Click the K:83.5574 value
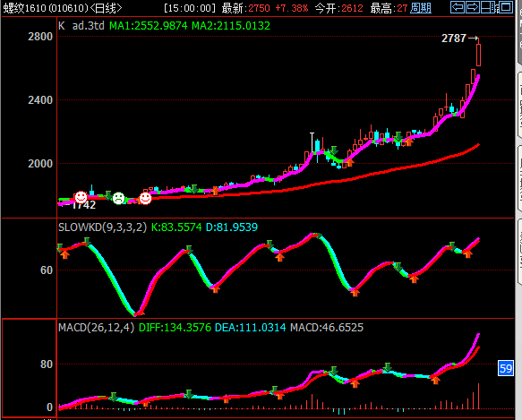Image resolution: width=522 pixels, height=420 pixels. 176,227
